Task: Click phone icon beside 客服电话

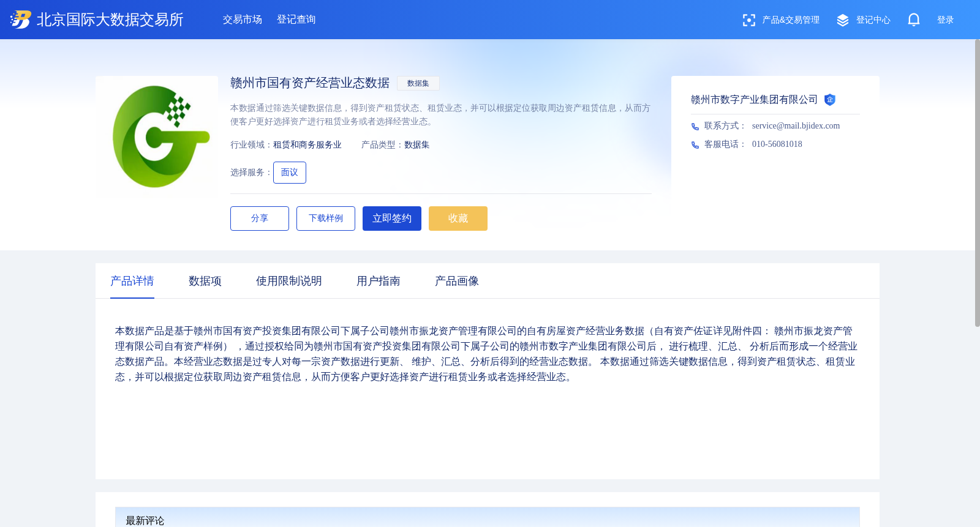Action: (695, 145)
